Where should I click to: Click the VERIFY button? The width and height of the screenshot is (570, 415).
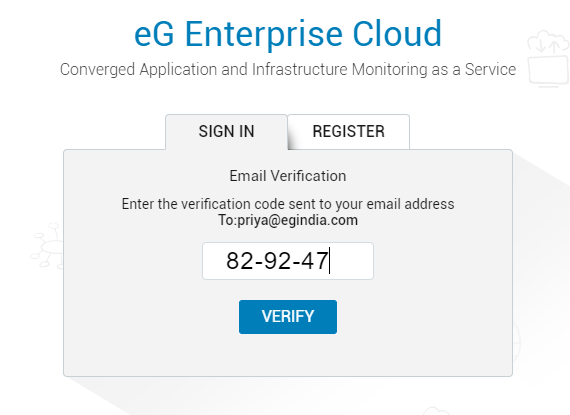pyautogui.click(x=288, y=317)
